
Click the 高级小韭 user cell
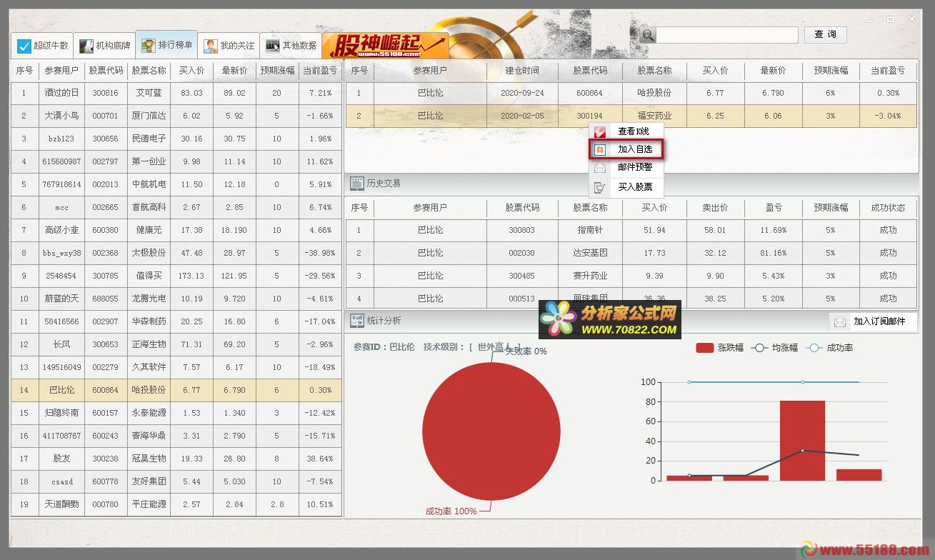click(61, 230)
